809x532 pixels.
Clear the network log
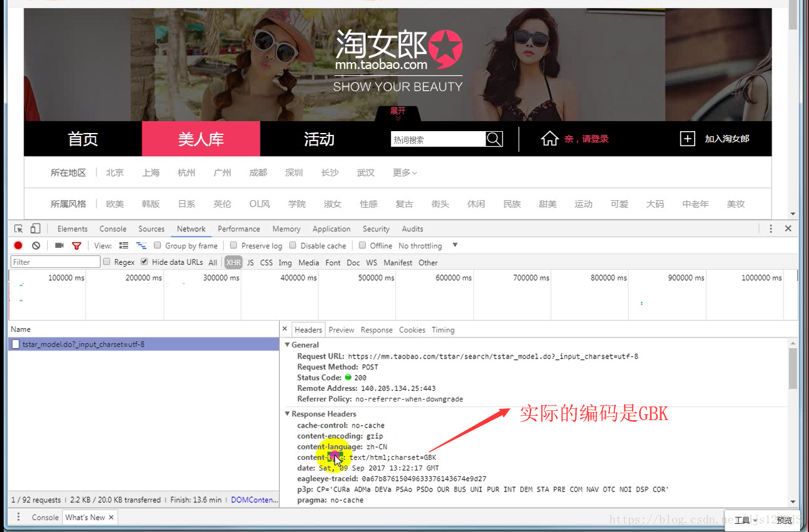tap(36, 245)
